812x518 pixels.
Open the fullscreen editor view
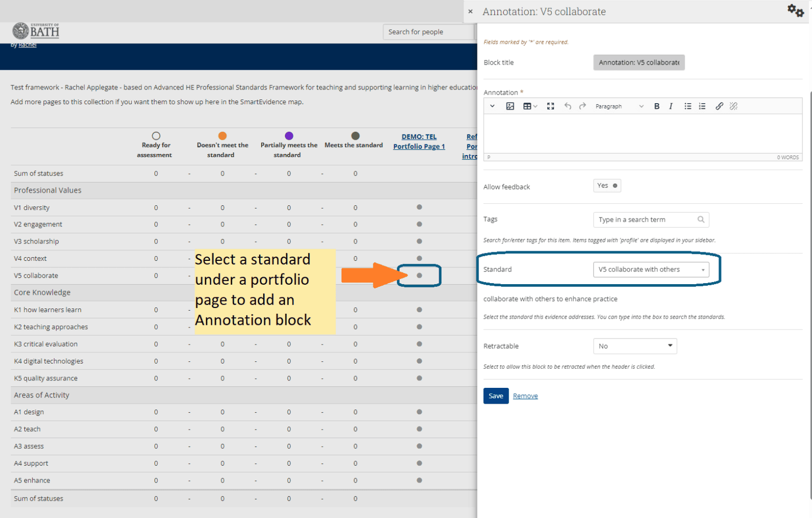coord(550,106)
